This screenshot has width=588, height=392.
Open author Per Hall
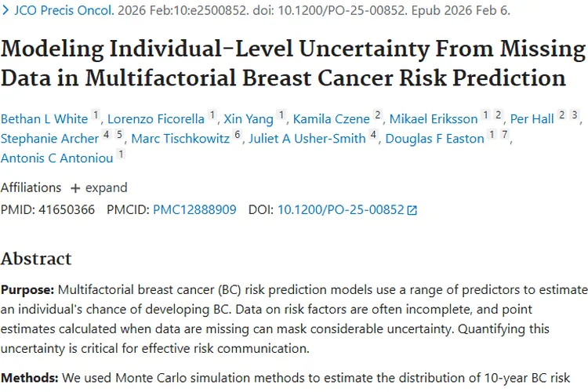tap(532, 119)
